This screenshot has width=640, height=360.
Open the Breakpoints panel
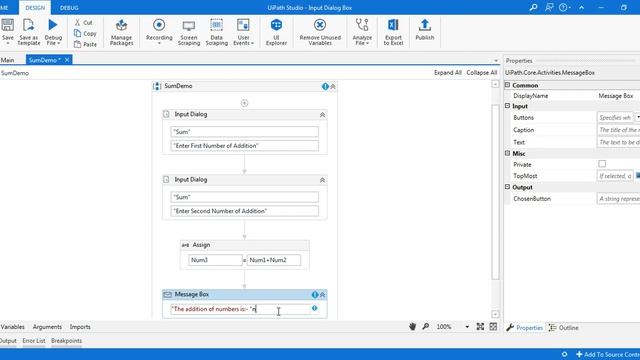click(x=67, y=341)
